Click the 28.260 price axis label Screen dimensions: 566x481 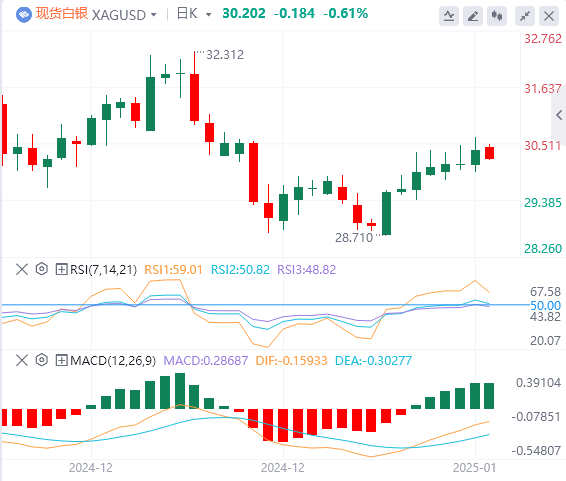click(543, 249)
